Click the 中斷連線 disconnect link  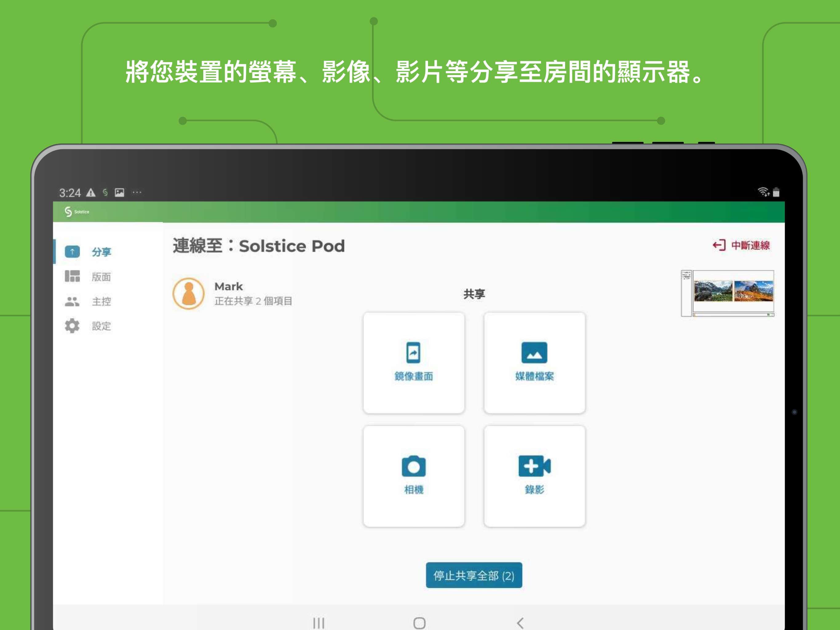[741, 245]
